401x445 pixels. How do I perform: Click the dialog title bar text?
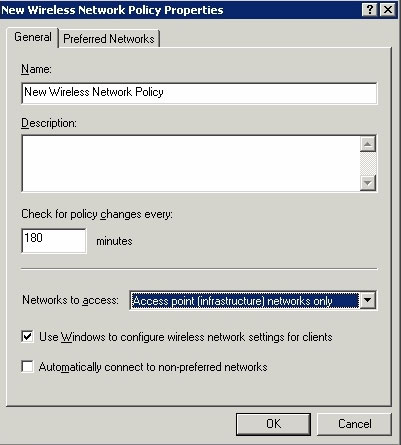tap(112, 10)
